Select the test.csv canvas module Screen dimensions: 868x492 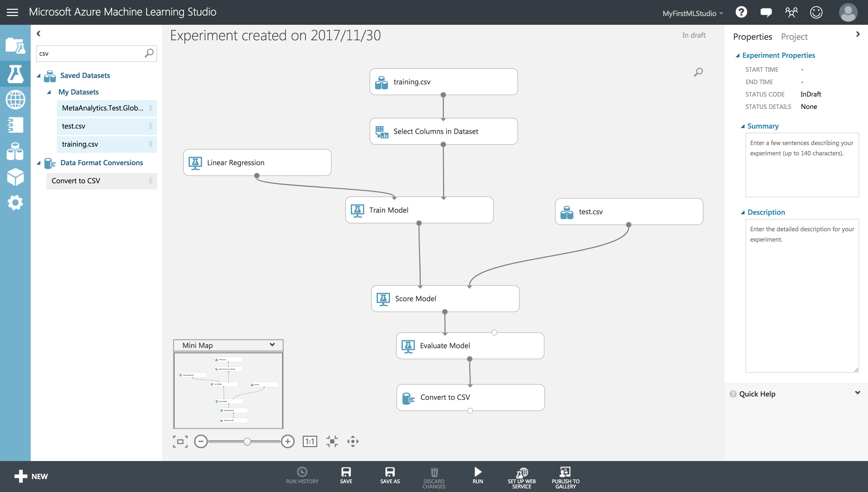629,211
